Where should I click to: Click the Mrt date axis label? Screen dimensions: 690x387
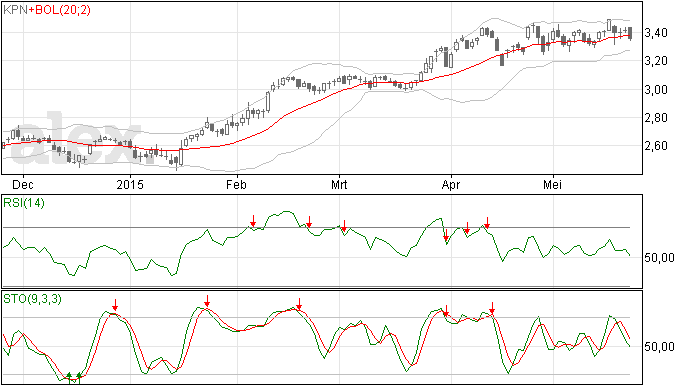click(339, 184)
